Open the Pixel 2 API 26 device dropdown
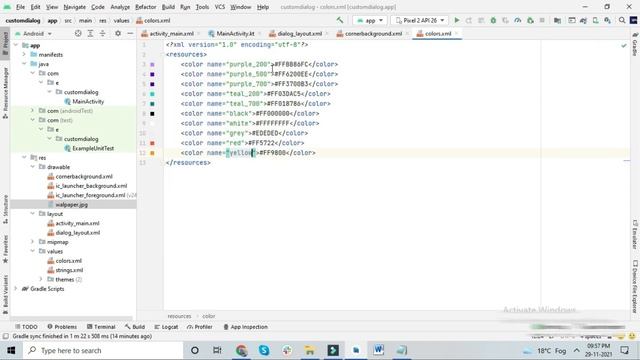Image resolution: width=640 pixels, height=360 pixels. click(420, 20)
